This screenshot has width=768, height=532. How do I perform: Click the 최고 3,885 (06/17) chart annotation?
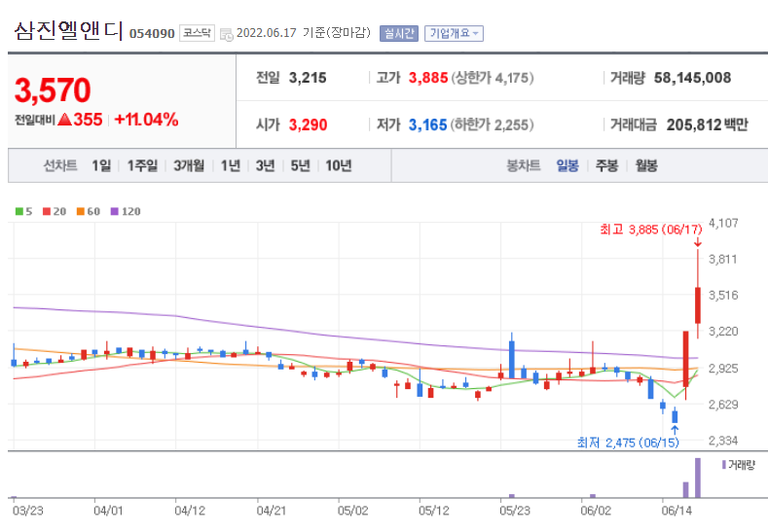tap(651, 230)
